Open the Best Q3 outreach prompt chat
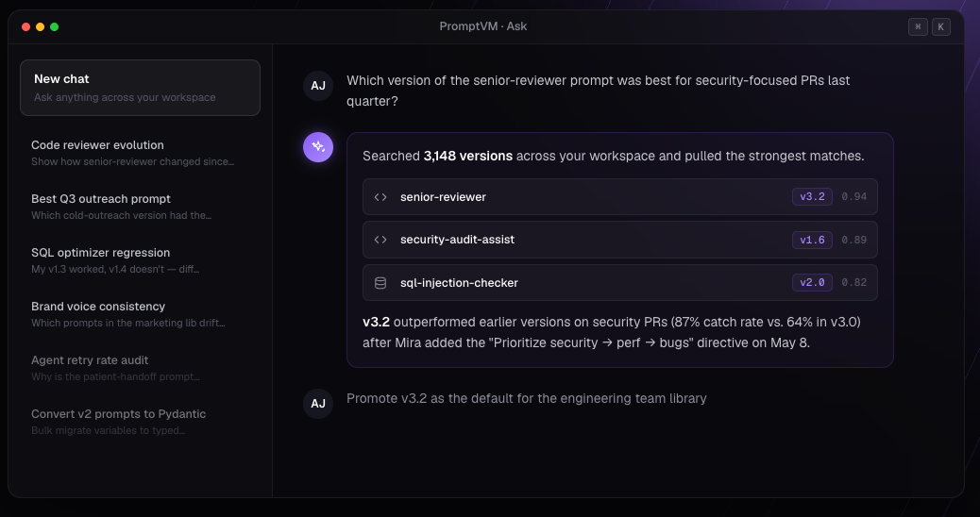 (x=140, y=207)
